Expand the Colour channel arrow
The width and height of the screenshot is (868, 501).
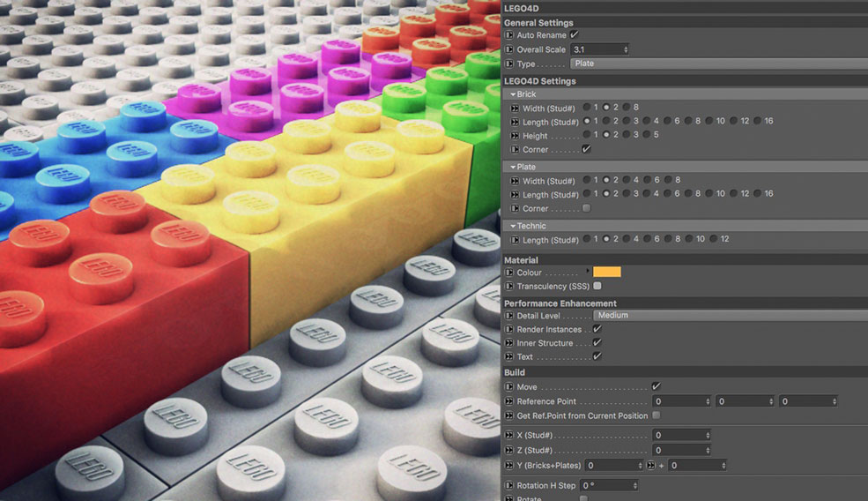[x=588, y=271]
